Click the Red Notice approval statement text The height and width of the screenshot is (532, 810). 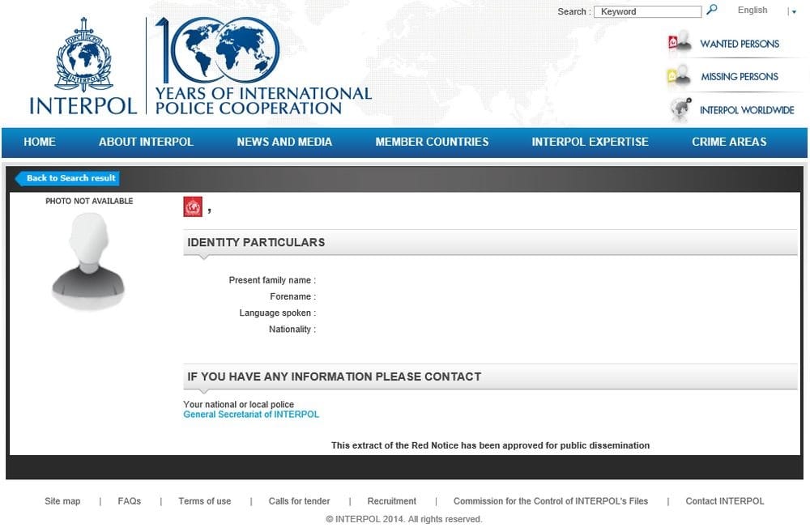click(490, 445)
